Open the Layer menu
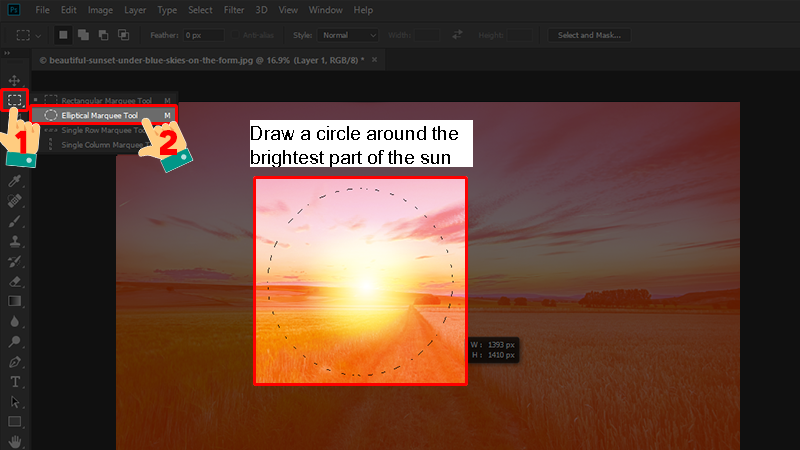 click(x=135, y=10)
